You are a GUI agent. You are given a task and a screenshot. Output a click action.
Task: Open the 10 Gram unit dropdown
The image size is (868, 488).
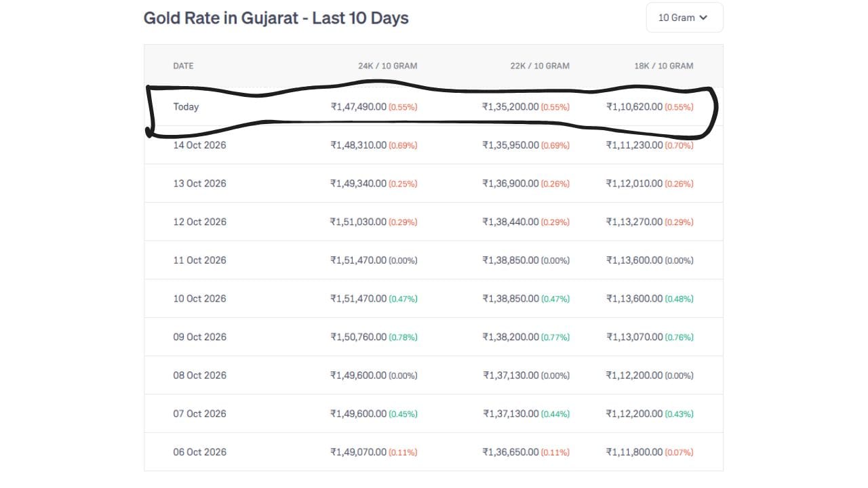coord(684,18)
